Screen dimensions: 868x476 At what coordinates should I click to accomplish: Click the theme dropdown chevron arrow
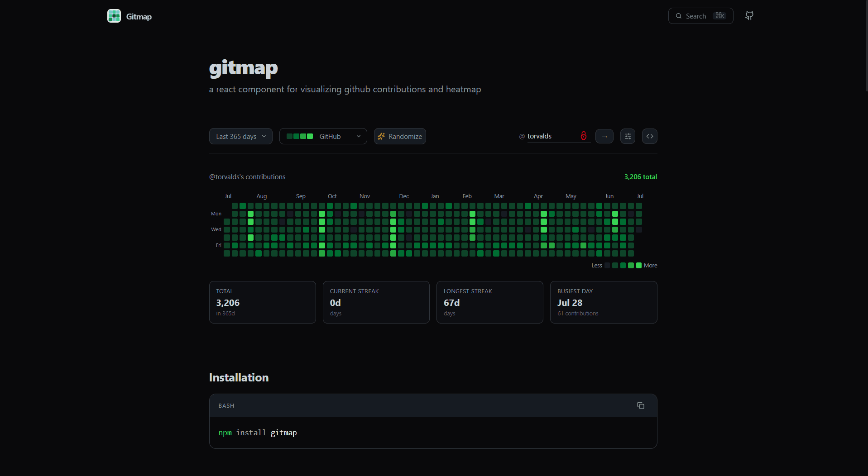358,136
